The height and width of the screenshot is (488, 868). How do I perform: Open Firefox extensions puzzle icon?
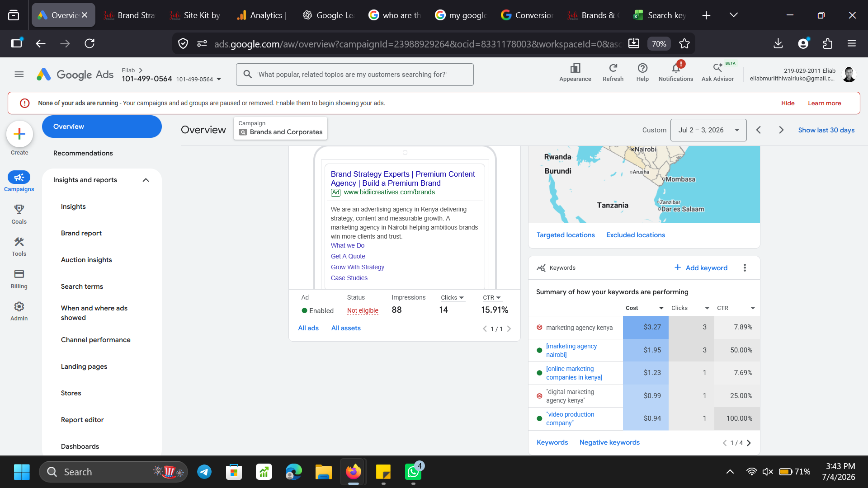(x=827, y=43)
